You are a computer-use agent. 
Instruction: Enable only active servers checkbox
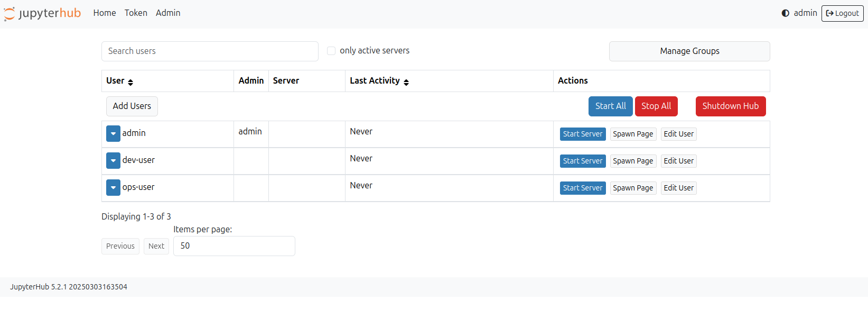(x=331, y=51)
